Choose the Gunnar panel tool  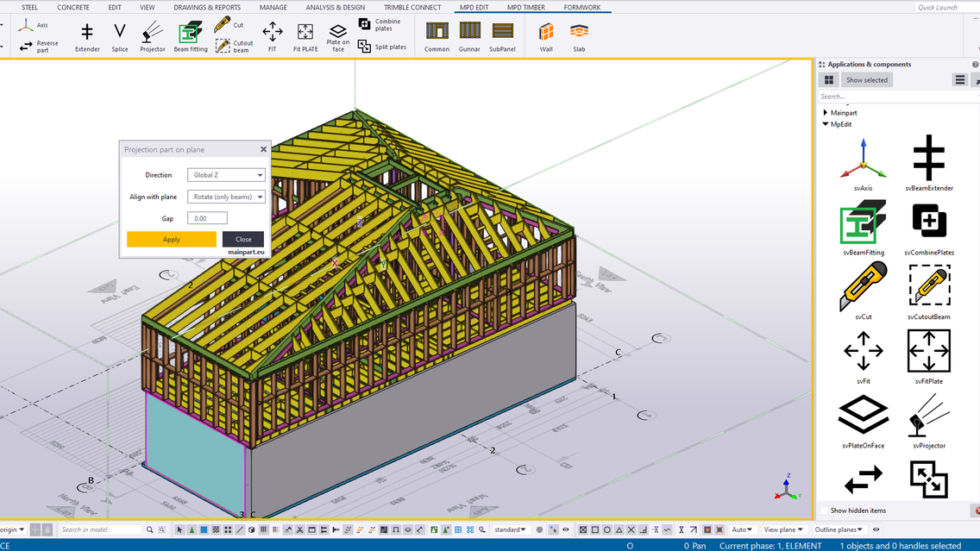[469, 37]
